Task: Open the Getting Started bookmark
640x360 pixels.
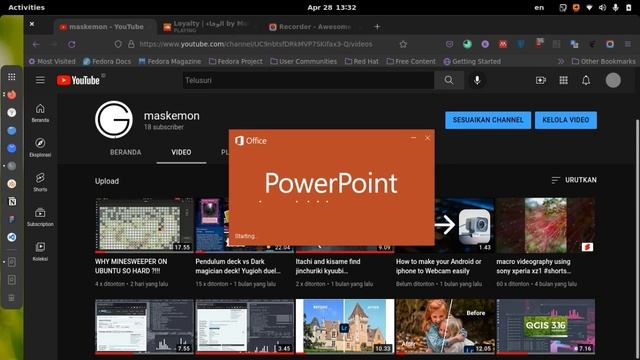Action: pos(472,61)
